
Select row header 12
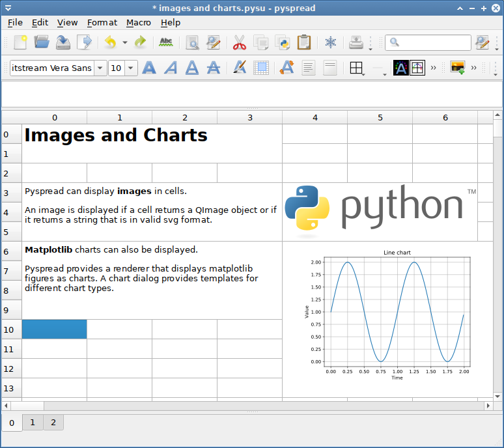coord(11,369)
